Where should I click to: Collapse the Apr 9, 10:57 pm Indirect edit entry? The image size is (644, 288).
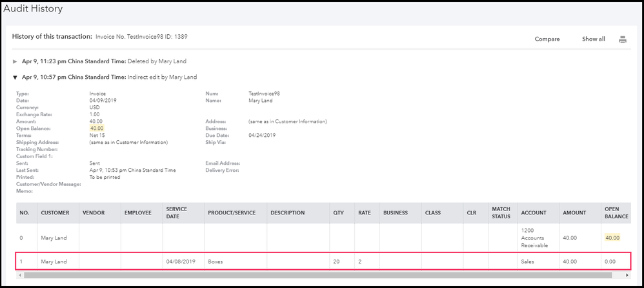(15, 77)
